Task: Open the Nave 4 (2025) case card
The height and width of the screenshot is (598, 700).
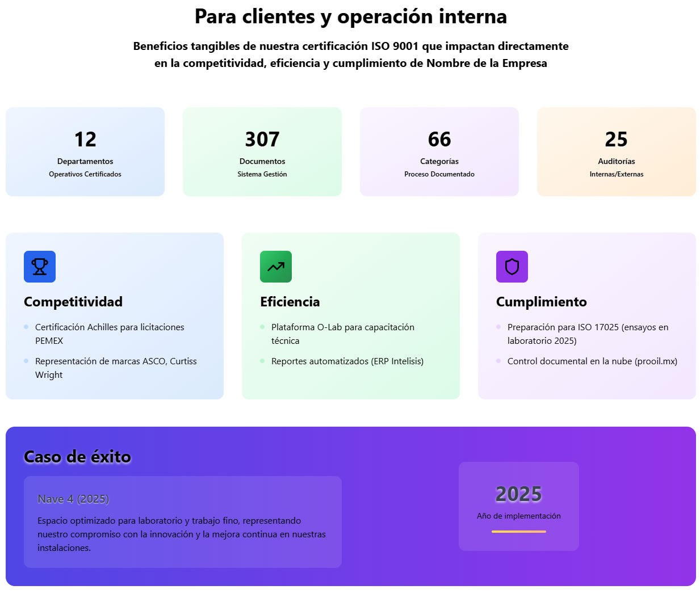Action: (x=183, y=522)
